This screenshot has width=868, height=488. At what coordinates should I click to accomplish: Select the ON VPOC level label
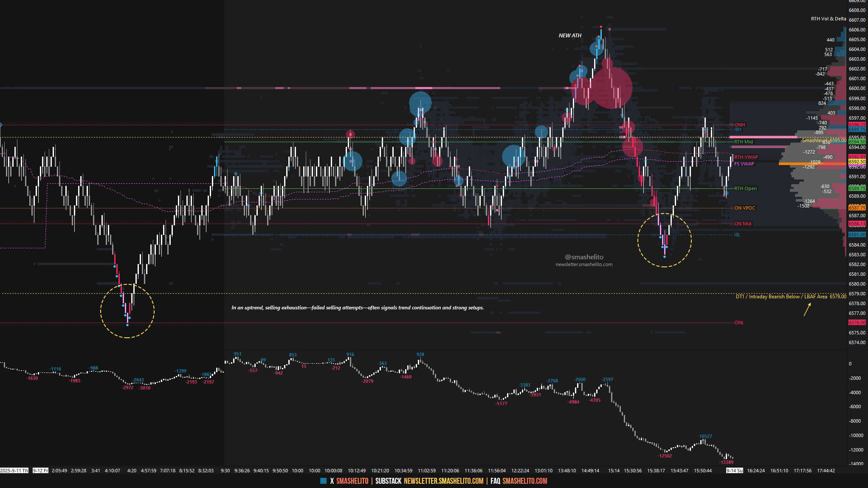(744, 208)
